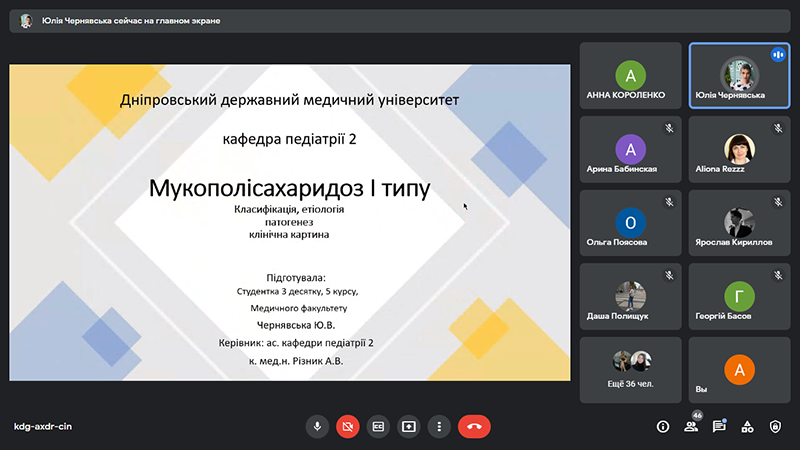This screenshot has width=800, height=450.
Task: Open the three-dot more options menu
Action: pyautogui.click(x=438, y=426)
